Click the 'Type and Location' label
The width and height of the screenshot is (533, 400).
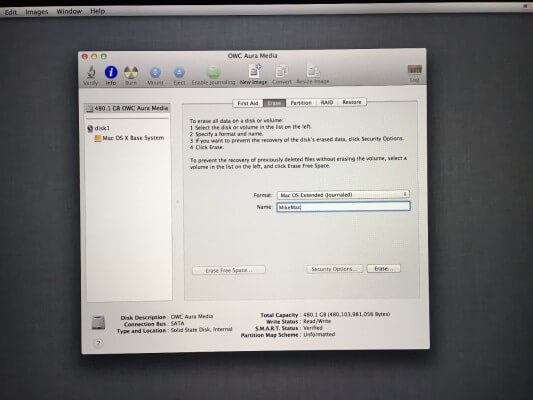click(141, 331)
